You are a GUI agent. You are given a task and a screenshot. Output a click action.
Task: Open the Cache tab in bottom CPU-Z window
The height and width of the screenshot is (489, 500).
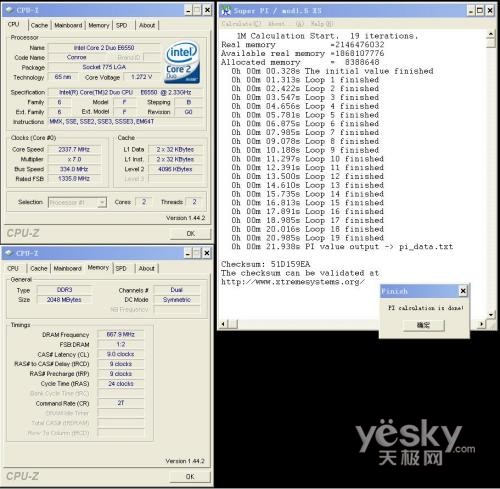39,268
